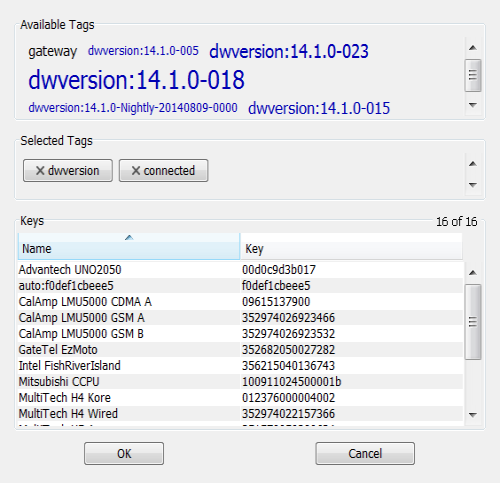This screenshot has height=483, width=500.
Task: Click key value 100911024500001b
Action: pos(292,382)
